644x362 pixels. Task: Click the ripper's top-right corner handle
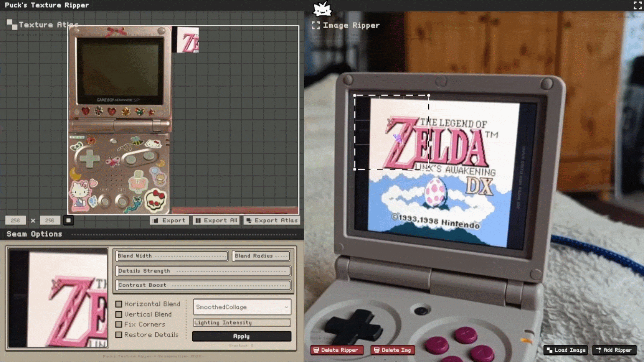tap(428, 95)
